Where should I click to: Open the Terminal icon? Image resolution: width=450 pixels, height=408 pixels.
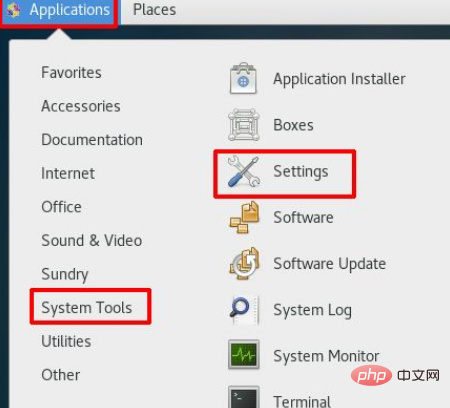pos(244,397)
